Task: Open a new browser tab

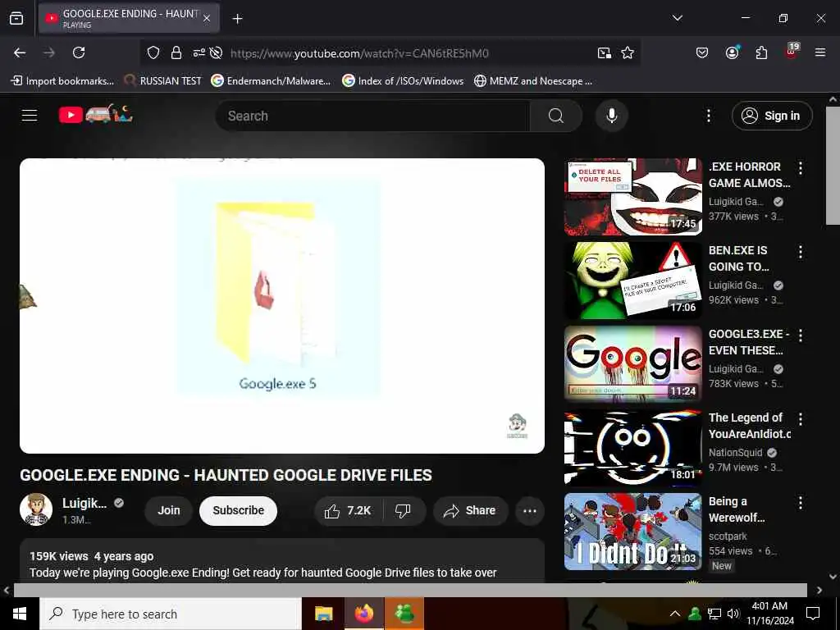Action: point(237,19)
